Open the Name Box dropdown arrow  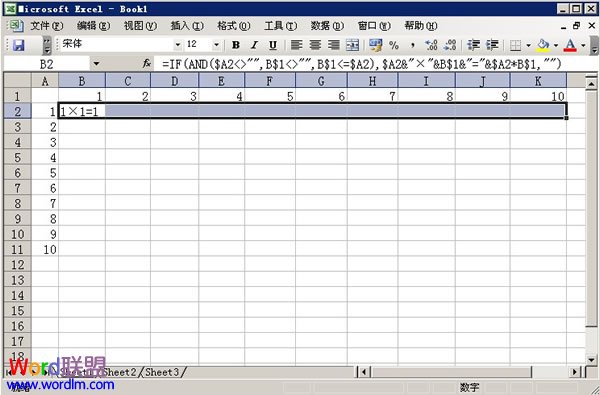(96, 64)
